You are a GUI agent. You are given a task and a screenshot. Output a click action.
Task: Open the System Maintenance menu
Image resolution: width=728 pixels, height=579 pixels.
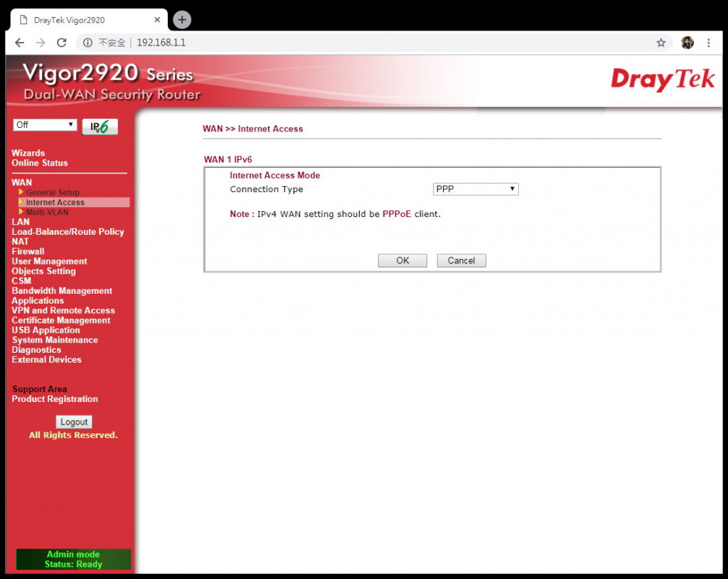pos(55,340)
